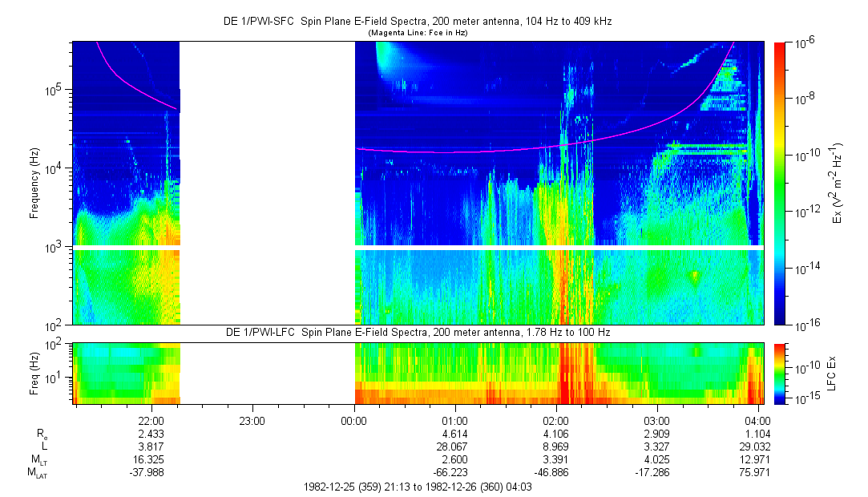Click the 00:00 time tick label
Image resolution: width=868 pixels, height=497 pixels.
(x=353, y=420)
